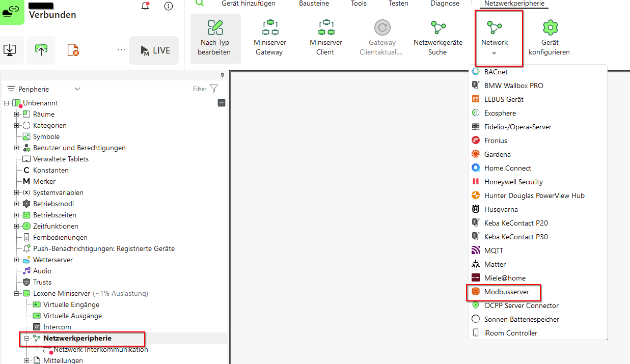Open the Network dropdown button
This screenshot has width=630, height=364.
495,39
